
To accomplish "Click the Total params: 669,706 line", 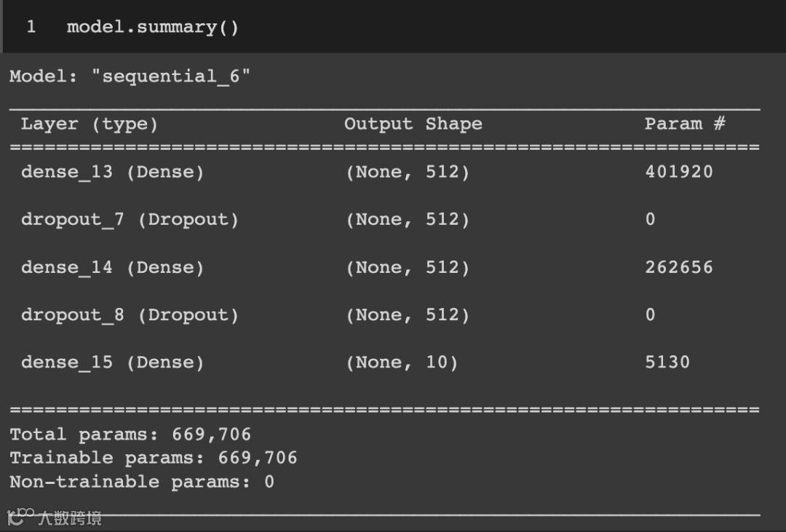I will [x=130, y=434].
